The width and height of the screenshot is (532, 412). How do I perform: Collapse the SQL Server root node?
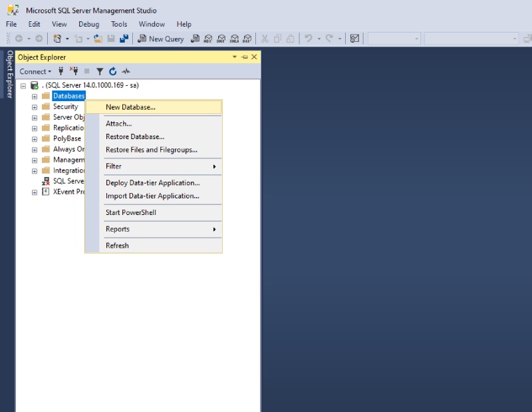23,85
